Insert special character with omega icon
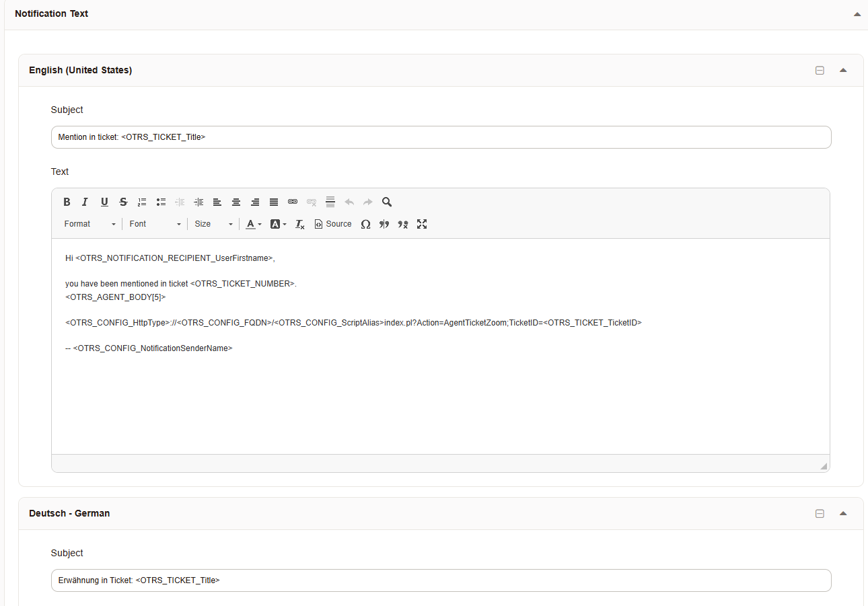 tap(365, 224)
